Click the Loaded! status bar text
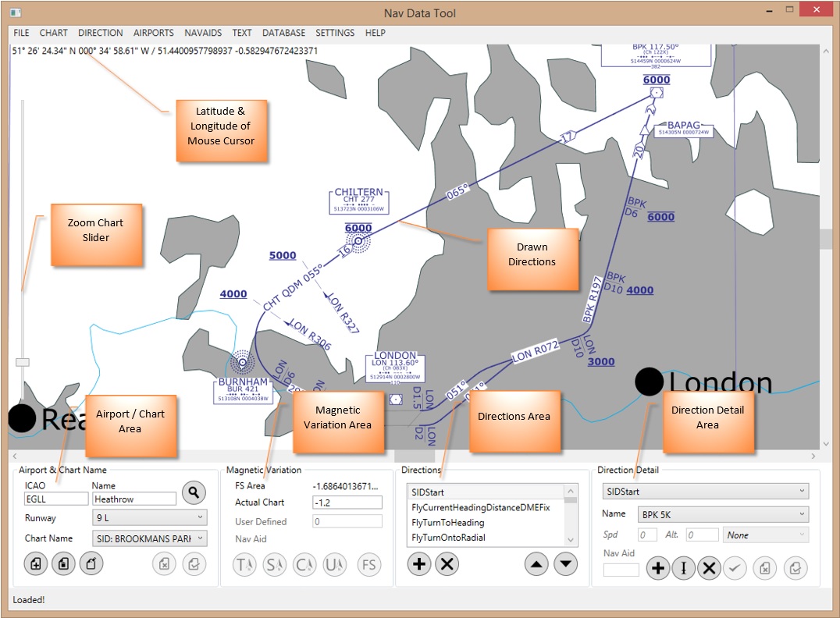The height and width of the screenshot is (618, 840). (29, 599)
